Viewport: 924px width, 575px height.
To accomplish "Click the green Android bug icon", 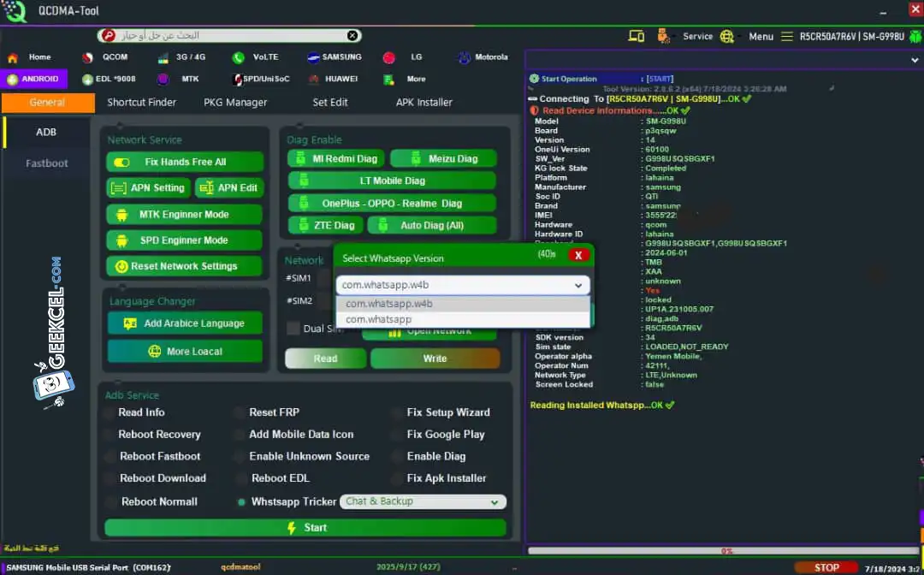I will 916,36.
